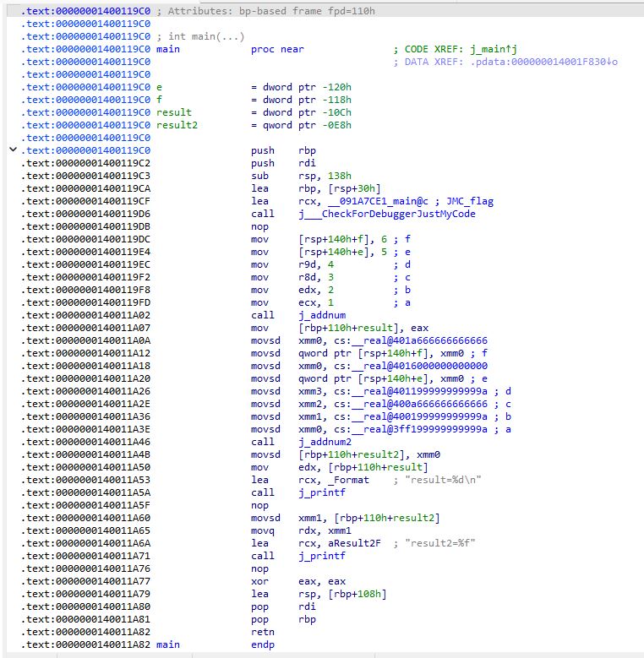The height and width of the screenshot is (658, 644).
Task: Select the _Format operand
Action: pos(348,480)
